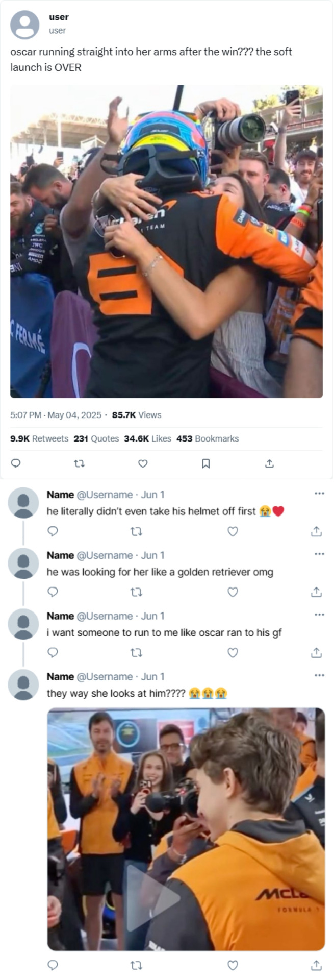
Task: Open more options on golden retriever reply
Action: pos(319,554)
